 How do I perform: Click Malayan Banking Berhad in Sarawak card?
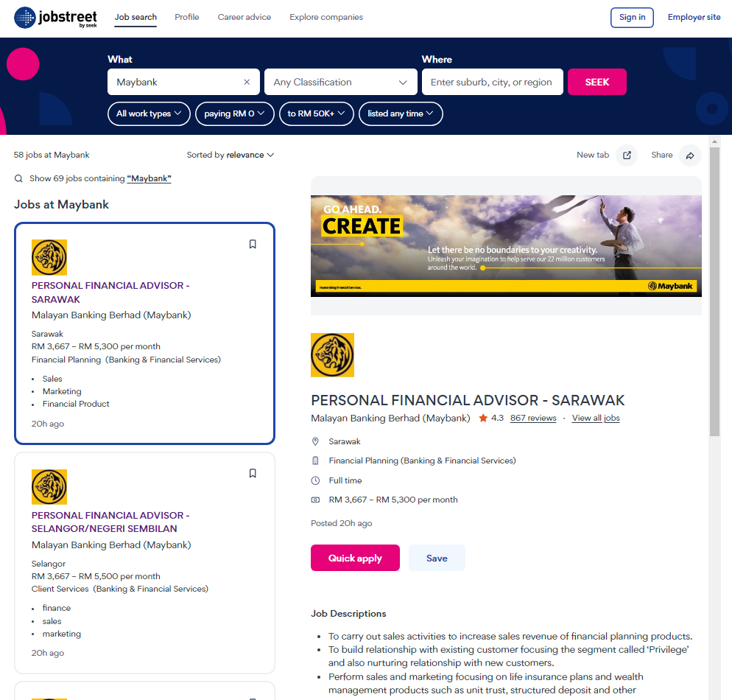(111, 315)
